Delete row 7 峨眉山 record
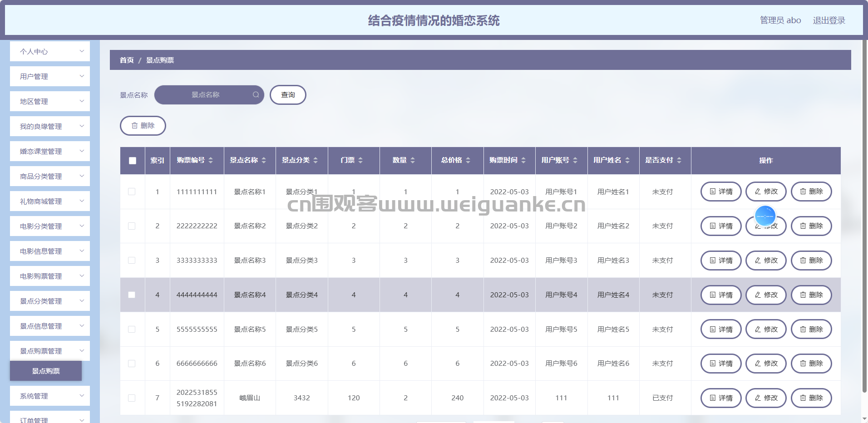Viewport: 868px width, 423px height. 811,398
